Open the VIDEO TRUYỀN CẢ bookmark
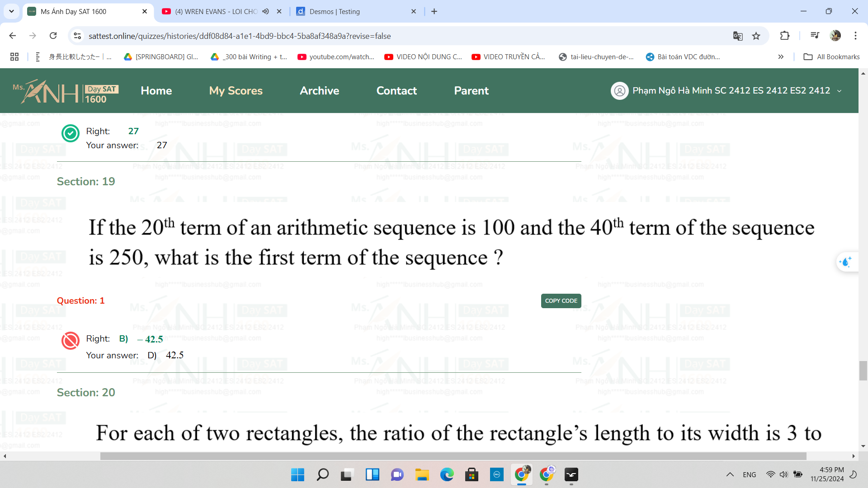 tap(508, 56)
